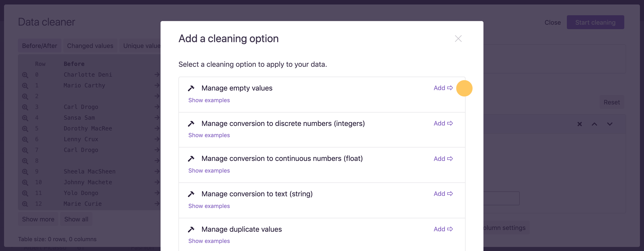
Task: Click the magnifier icon for row 12 Marie Curie
Action: tap(25, 204)
